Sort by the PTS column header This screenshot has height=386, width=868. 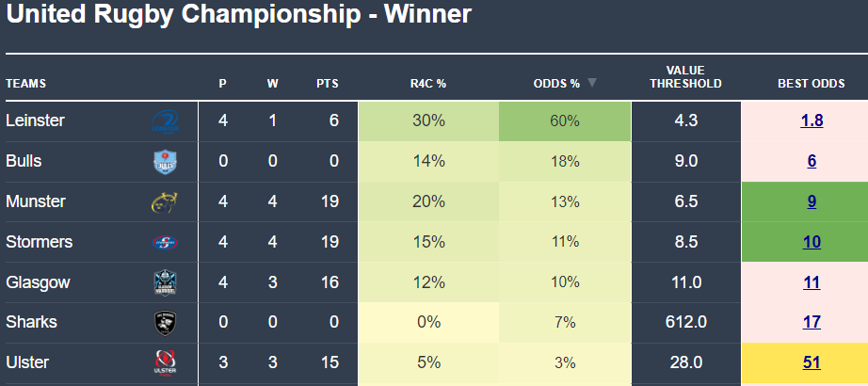pyautogui.click(x=327, y=84)
